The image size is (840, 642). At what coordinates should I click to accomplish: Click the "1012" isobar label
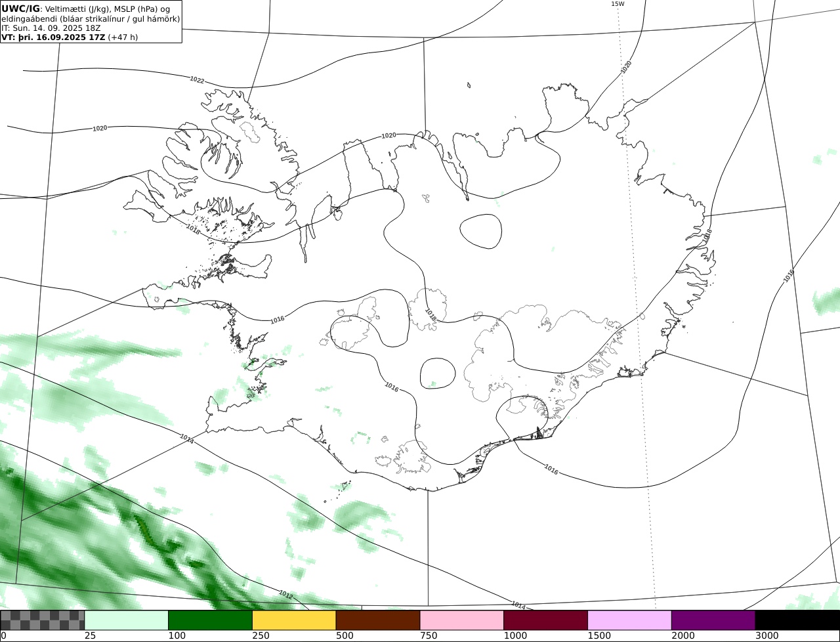[x=285, y=595]
